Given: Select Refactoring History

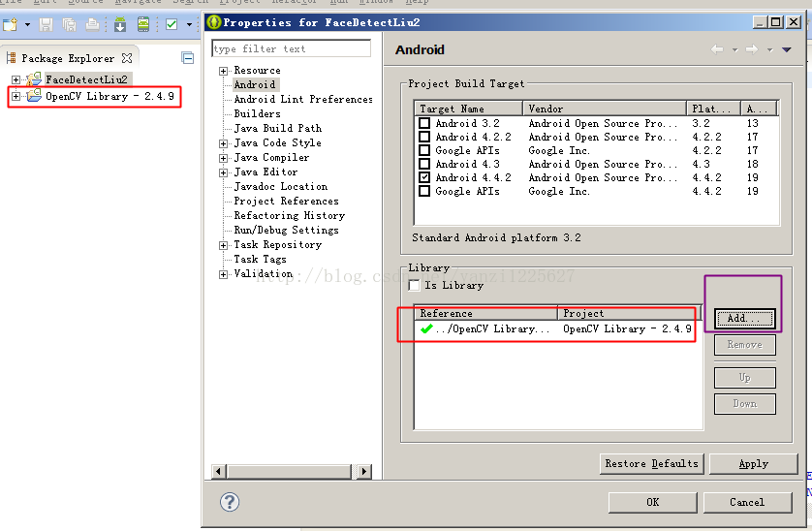Looking at the screenshot, I should coord(290,215).
